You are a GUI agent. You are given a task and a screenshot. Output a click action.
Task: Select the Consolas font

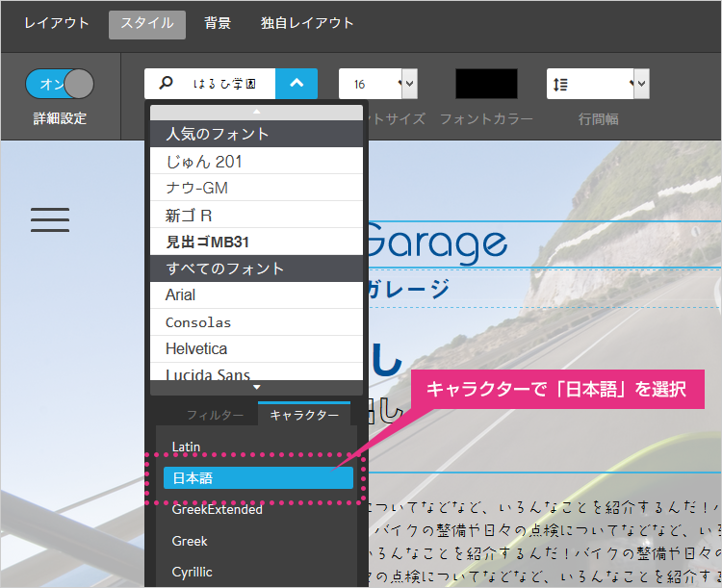tap(256, 322)
